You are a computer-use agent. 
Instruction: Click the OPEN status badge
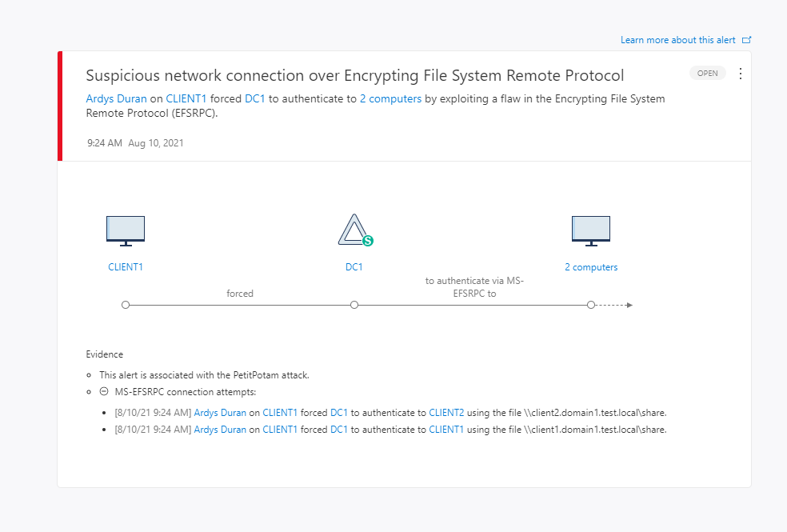pyautogui.click(x=707, y=74)
